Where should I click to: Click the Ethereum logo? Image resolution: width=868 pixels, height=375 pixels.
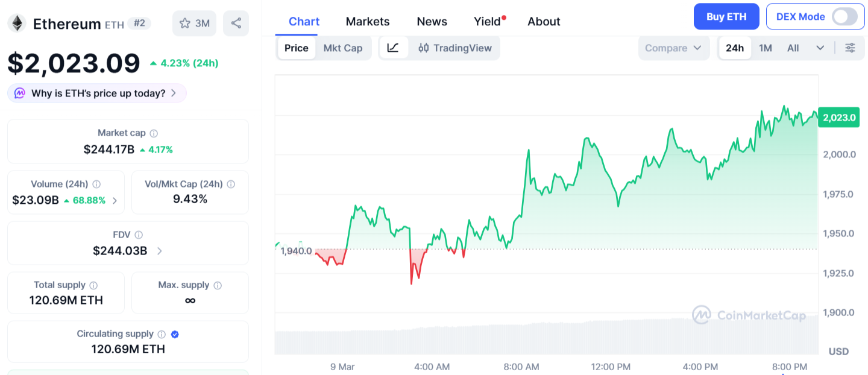click(x=18, y=24)
